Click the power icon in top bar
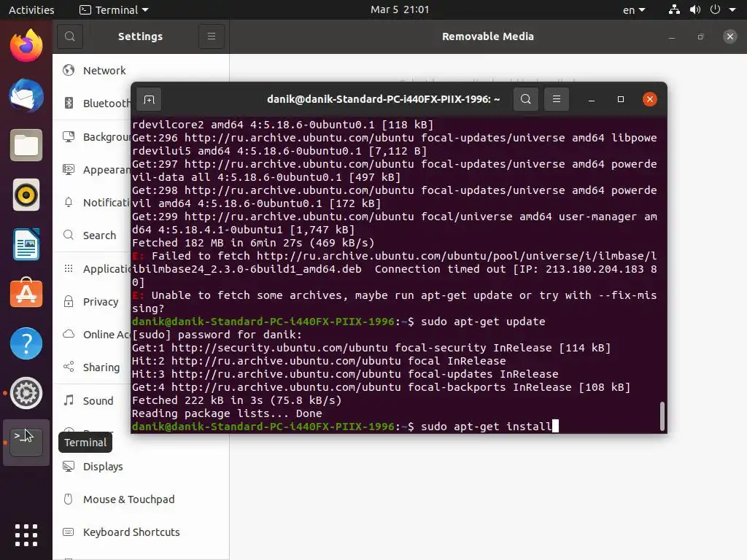 coord(715,9)
